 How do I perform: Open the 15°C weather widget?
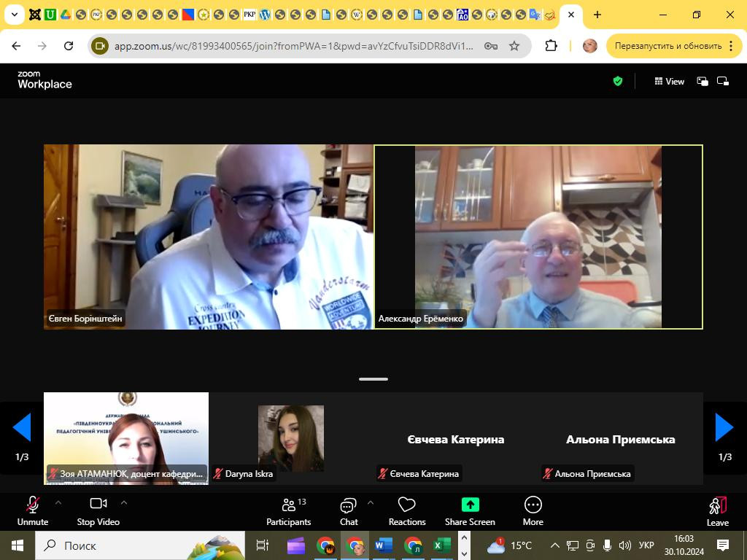pyautogui.click(x=508, y=545)
